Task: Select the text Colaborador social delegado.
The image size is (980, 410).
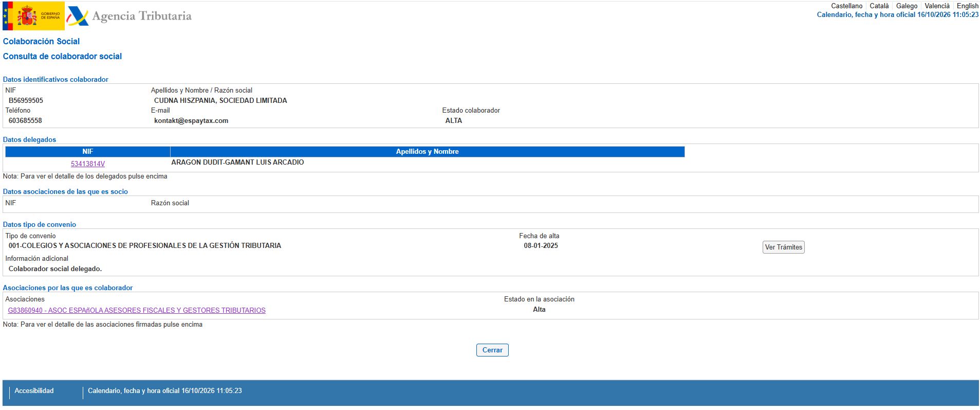Action: 55,269
